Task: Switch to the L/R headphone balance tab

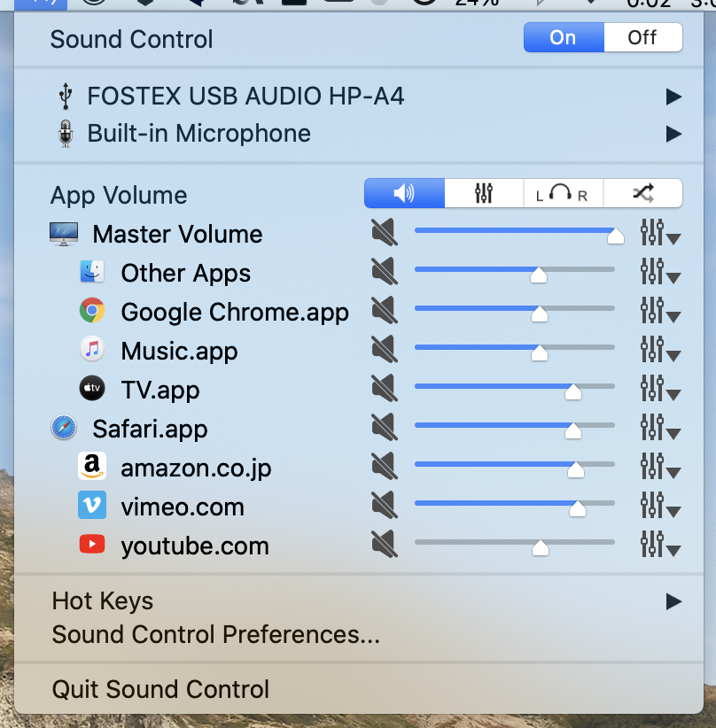Action: [x=563, y=193]
